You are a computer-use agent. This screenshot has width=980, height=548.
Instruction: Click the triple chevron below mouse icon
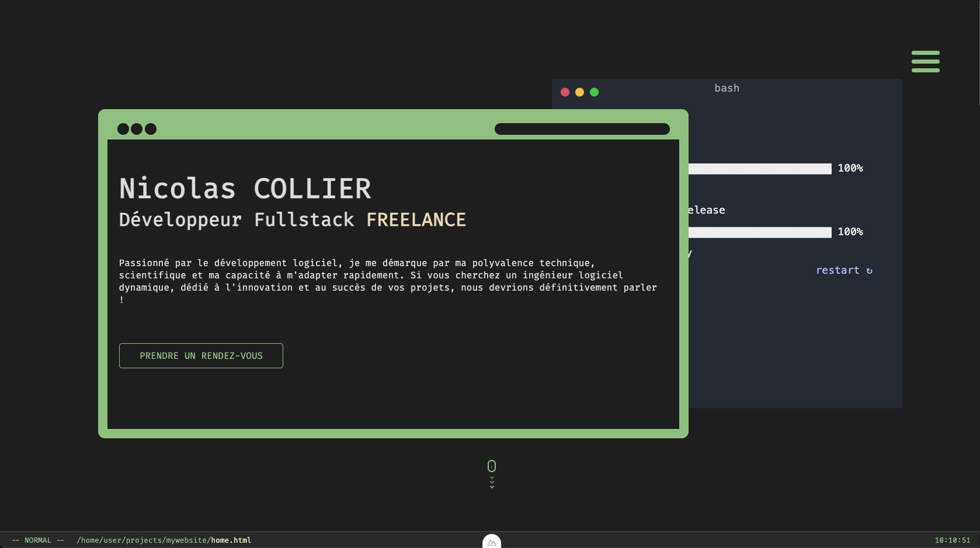[x=492, y=482]
